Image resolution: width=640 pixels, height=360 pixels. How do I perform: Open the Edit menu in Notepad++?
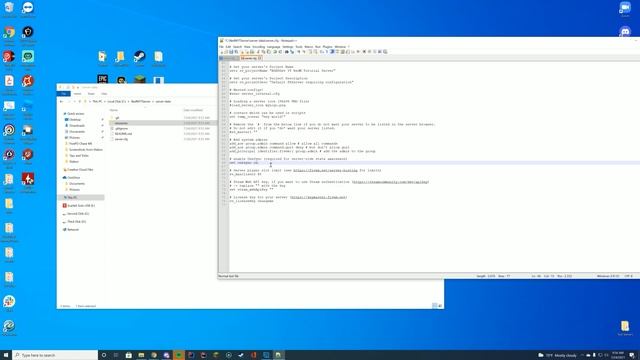tap(228, 47)
